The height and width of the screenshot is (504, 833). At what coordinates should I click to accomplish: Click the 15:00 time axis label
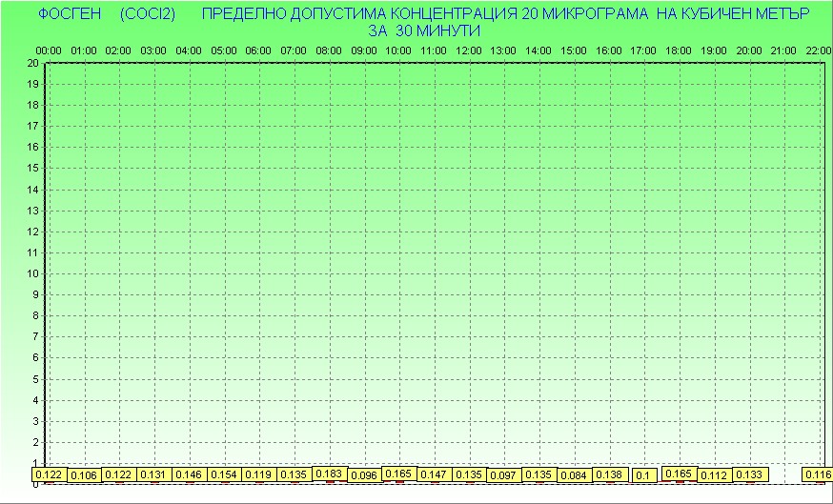click(573, 50)
